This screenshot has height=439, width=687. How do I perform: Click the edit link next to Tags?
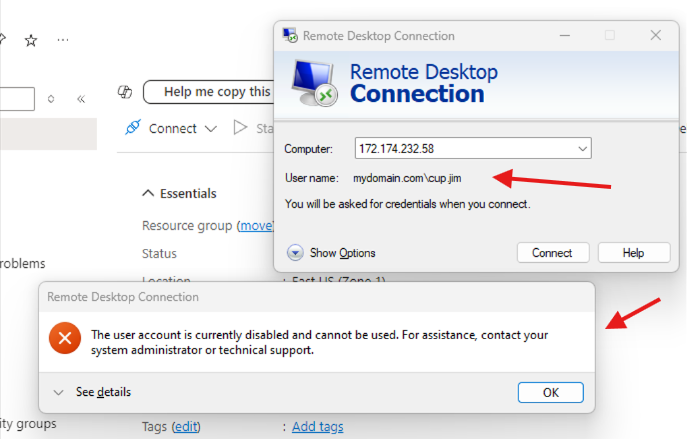pyautogui.click(x=186, y=426)
